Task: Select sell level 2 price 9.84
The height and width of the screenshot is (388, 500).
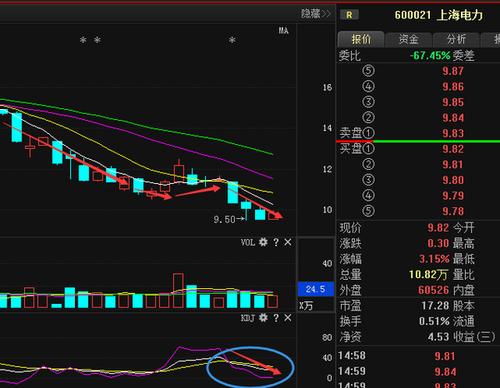Action: point(453,118)
